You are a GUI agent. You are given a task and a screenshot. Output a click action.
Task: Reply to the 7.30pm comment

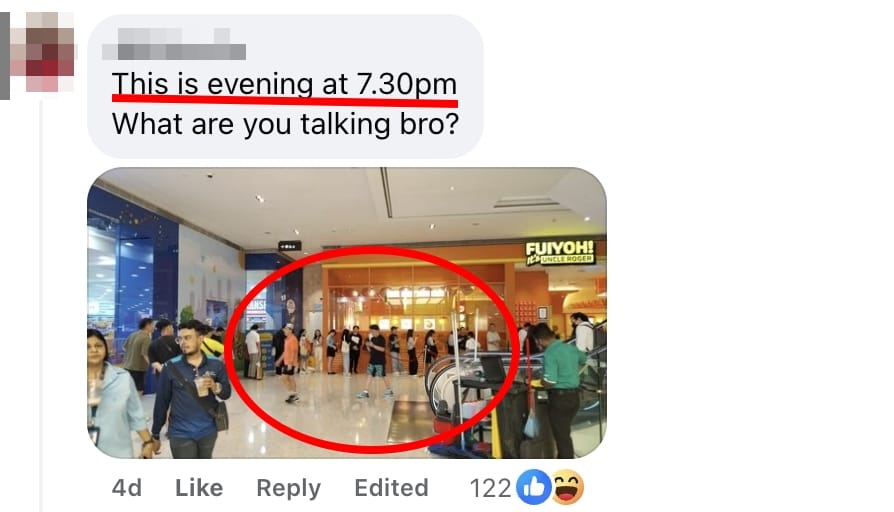[x=288, y=488]
